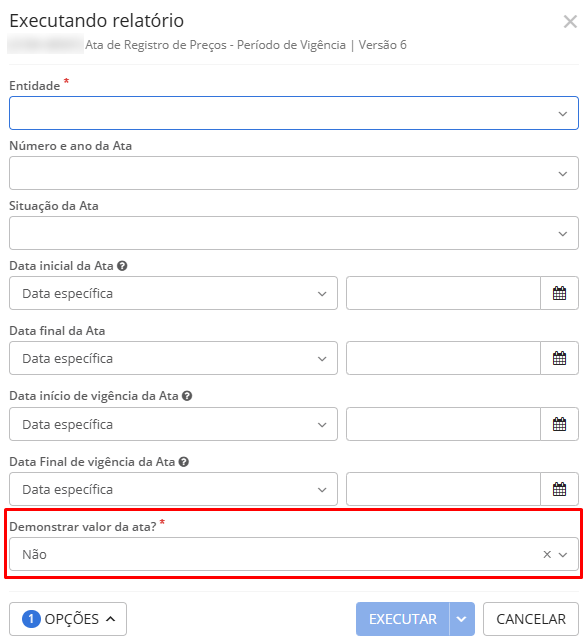Change Data final da Ata type selector
Screen dimensions: 587x643
(174, 358)
